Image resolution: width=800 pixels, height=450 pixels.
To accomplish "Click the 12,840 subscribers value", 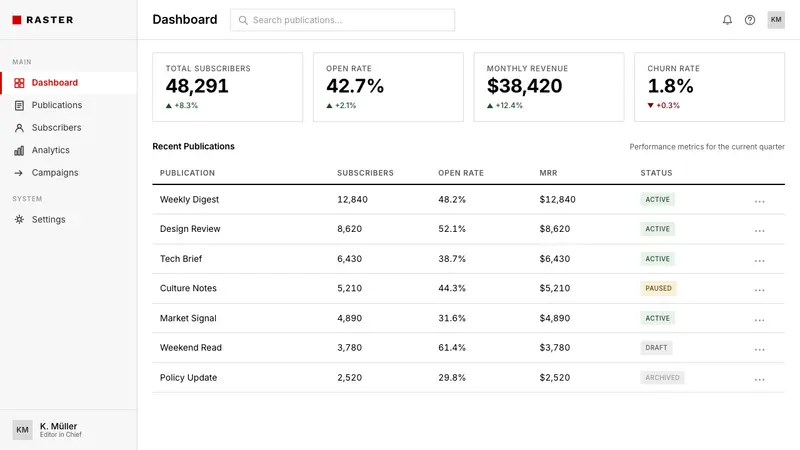I will (352, 199).
